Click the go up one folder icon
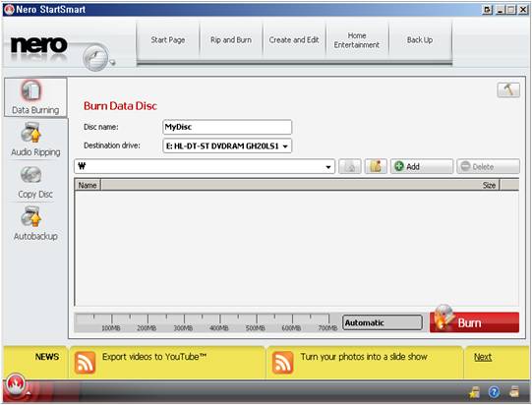This screenshot has height=405, width=532. 350,166
